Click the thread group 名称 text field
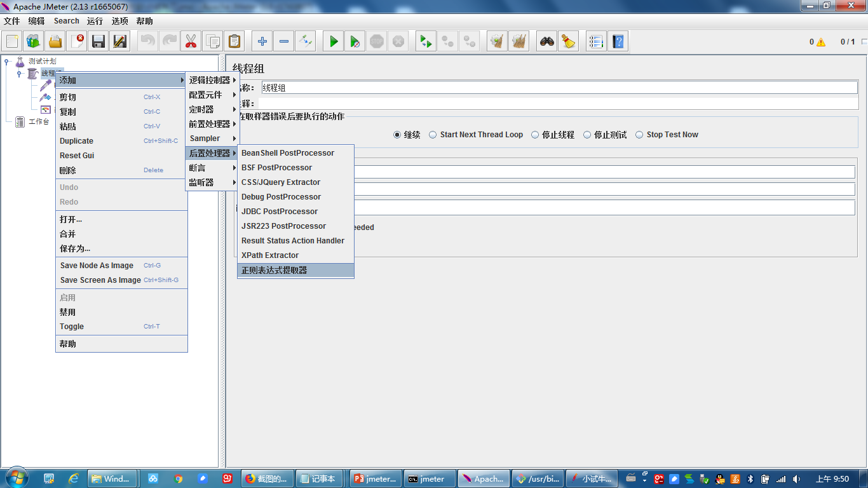The width and height of the screenshot is (868, 488). click(559, 88)
